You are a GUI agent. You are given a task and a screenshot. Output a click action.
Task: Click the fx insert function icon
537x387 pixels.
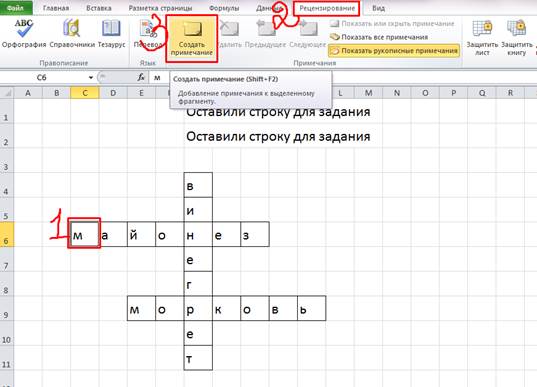[x=141, y=77]
